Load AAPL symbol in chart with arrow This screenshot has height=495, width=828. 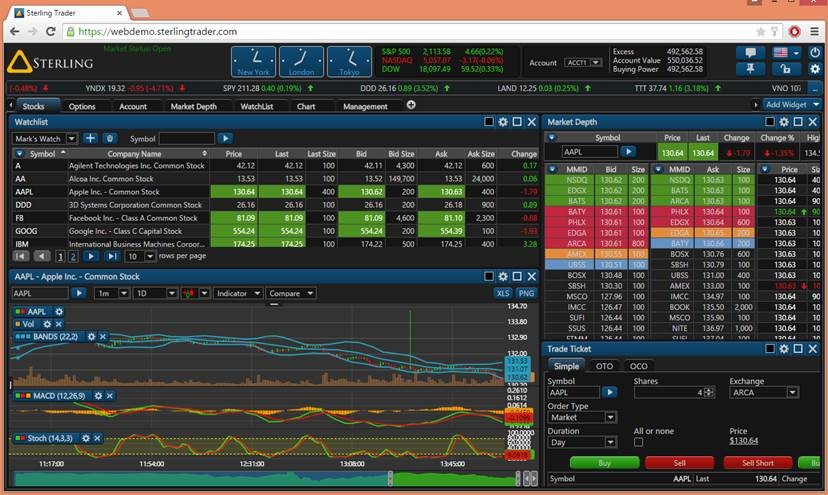(x=79, y=293)
